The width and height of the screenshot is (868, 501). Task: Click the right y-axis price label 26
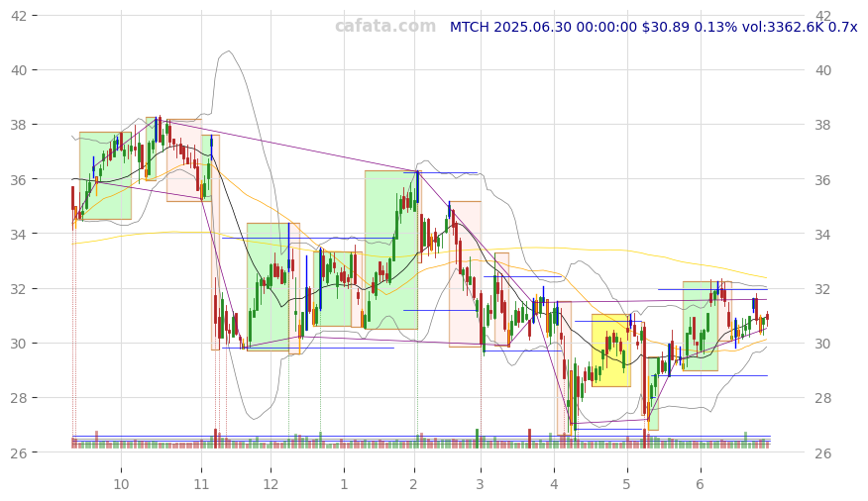pyautogui.click(x=823, y=452)
